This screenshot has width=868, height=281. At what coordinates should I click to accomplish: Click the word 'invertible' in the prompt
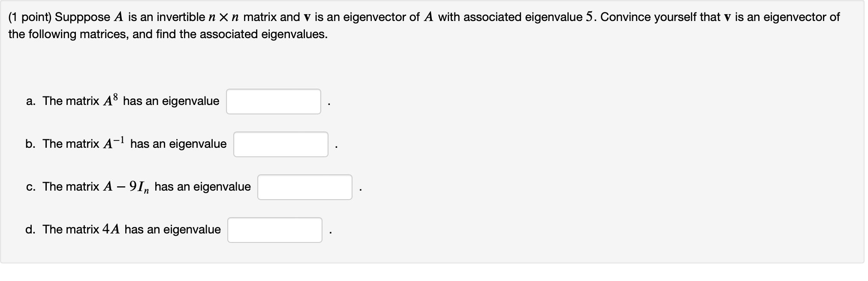[181, 17]
